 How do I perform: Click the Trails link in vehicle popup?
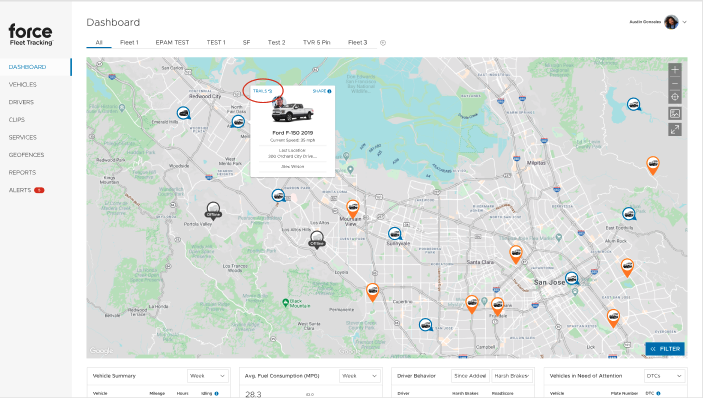(263, 91)
